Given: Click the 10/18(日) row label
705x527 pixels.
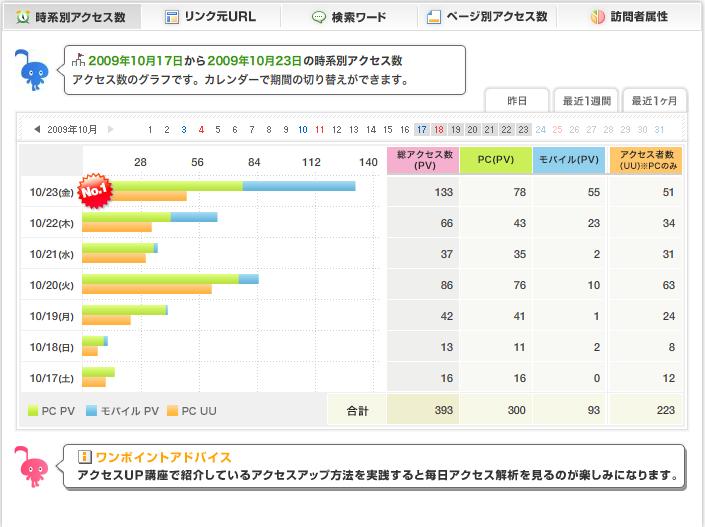Looking at the screenshot, I should pos(51,347).
